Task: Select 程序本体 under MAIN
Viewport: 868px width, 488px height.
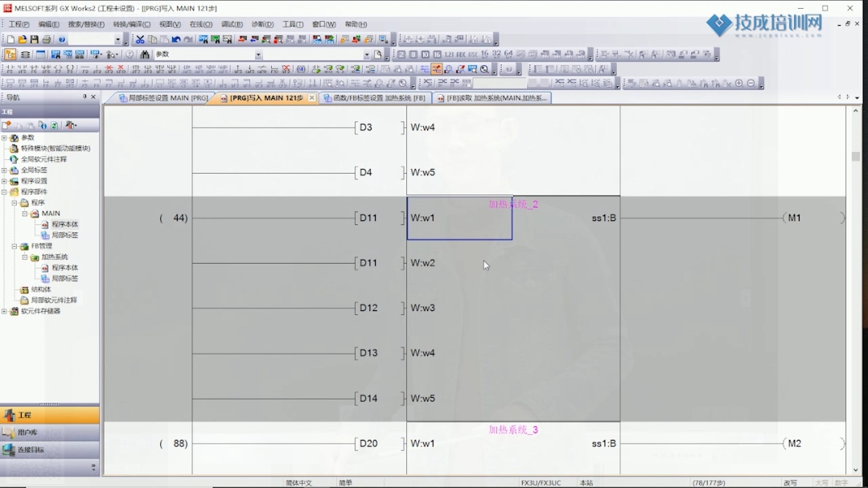Action: [65, 224]
